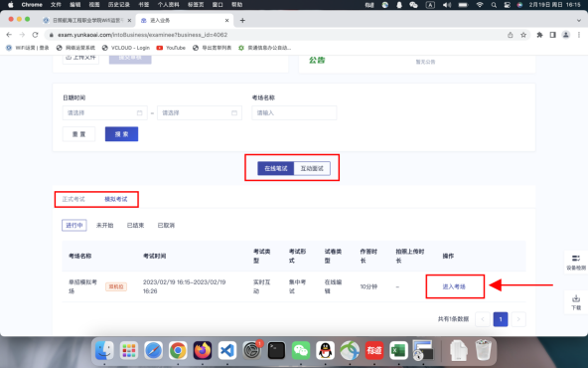Filter exams by 已取消 status

pos(166,226)
